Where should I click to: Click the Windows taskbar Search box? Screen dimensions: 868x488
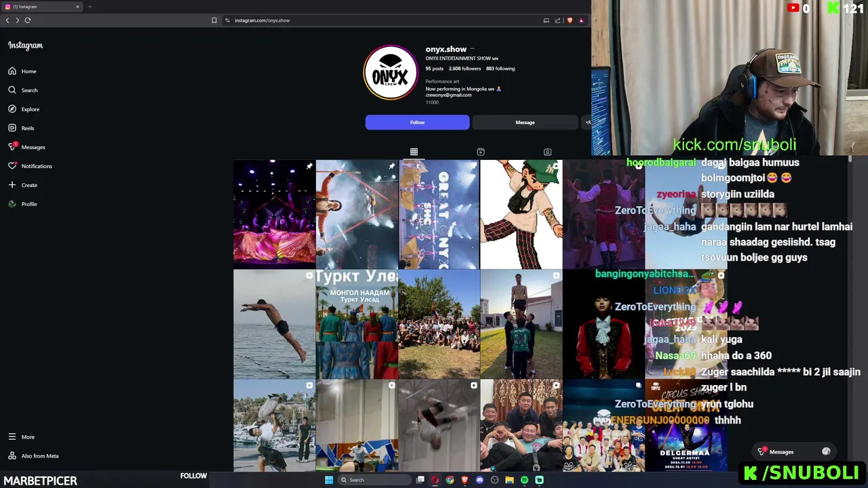coord(375,480)
